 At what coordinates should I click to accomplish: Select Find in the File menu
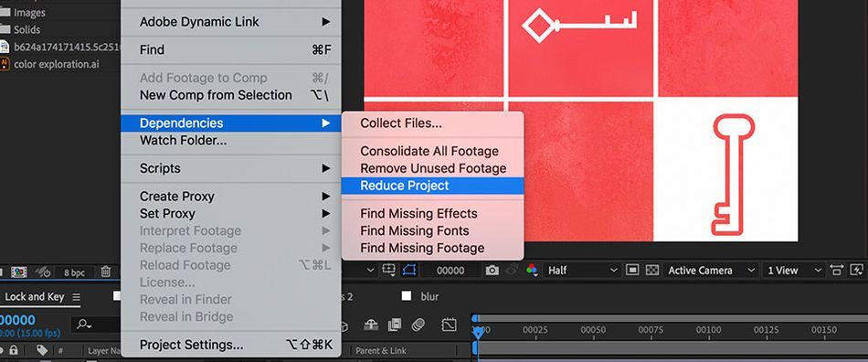[231, 49]
